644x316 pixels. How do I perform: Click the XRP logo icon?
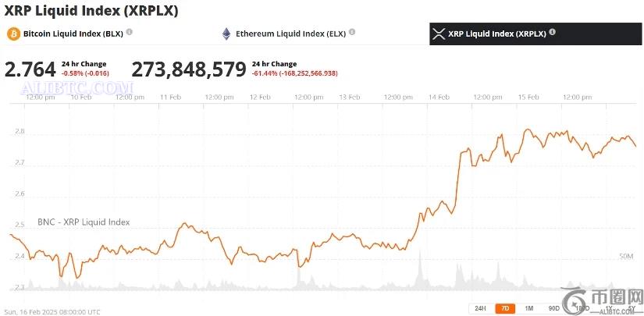(x=438, y=34)
